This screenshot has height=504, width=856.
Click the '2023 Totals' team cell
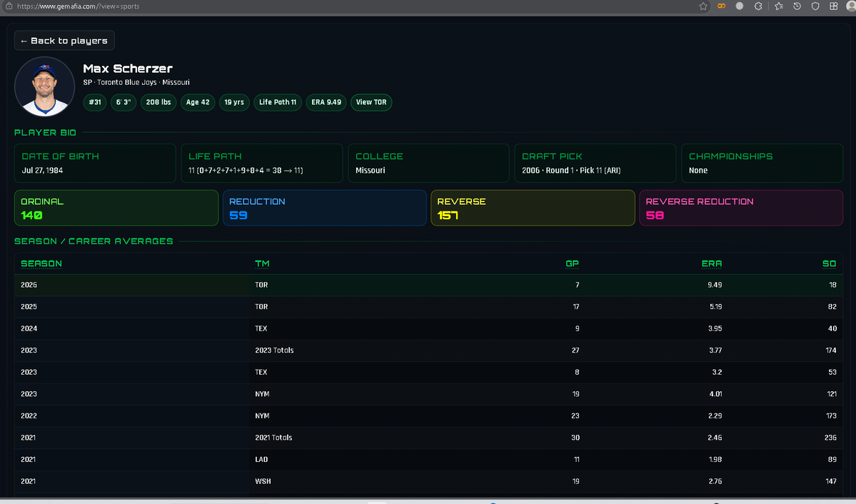274,351
